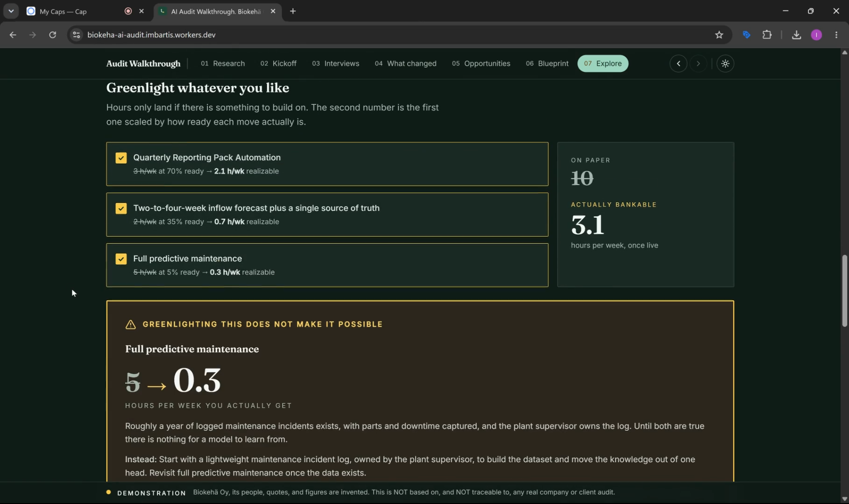849x504 pixels.
Task: View site information icon in address bar
Action: click(77, 35)
